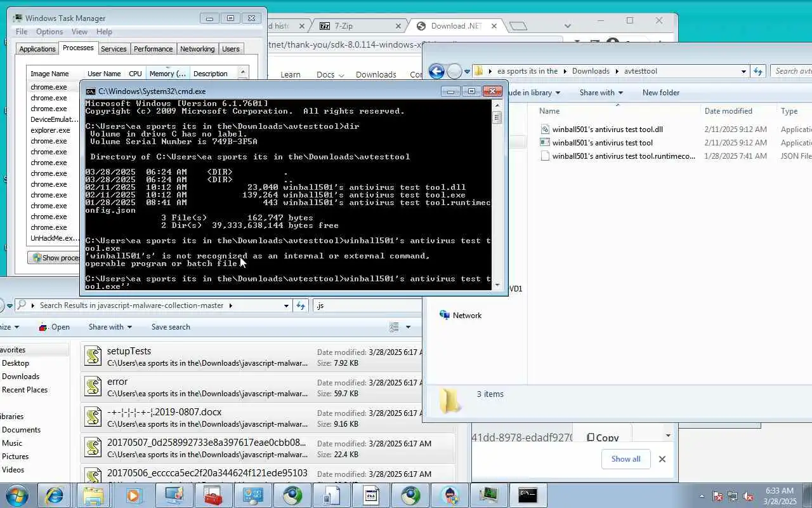Viewport: 812px width, 508px height.
Task: Open the File menu in Task Manager
Action: tap(22, 32)
